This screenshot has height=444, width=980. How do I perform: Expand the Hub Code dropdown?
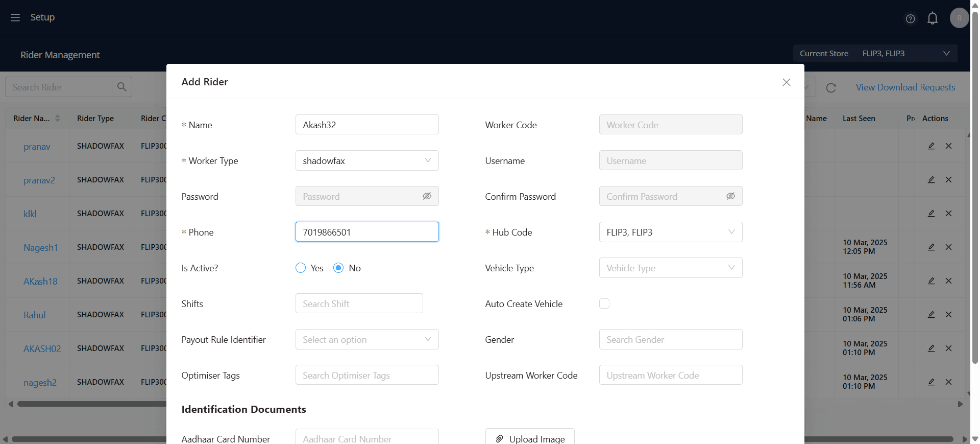click(x=671, y=232)
